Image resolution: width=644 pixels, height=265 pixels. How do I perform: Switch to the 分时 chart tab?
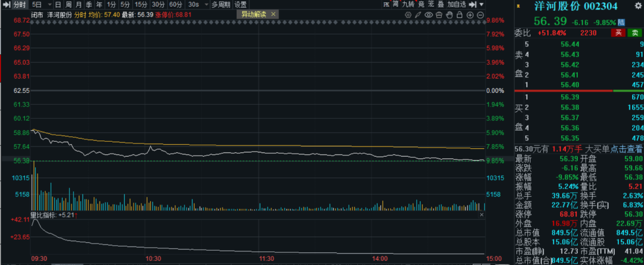(x=19, y=4)
